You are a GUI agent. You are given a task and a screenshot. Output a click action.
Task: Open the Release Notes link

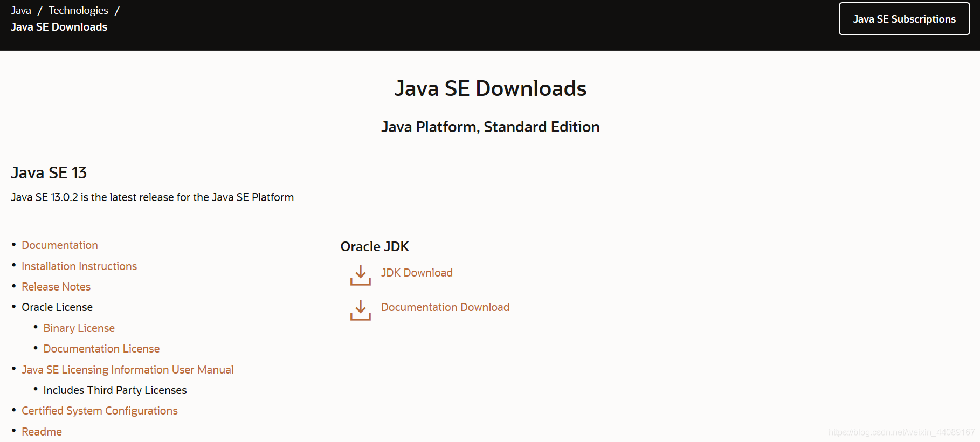tap(56, 287)
